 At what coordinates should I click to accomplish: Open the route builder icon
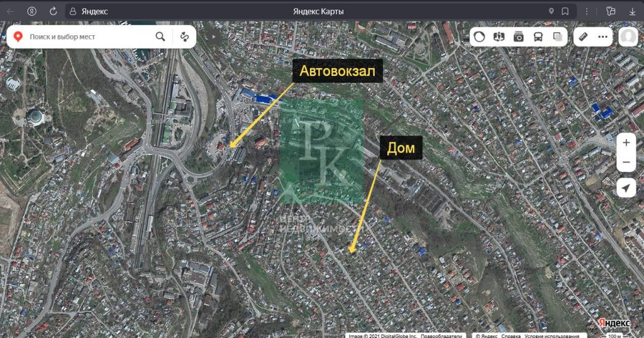184,37
